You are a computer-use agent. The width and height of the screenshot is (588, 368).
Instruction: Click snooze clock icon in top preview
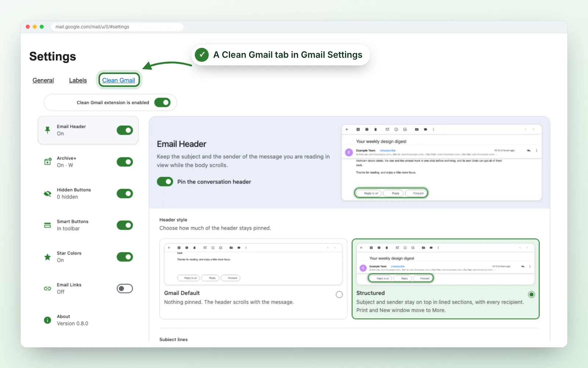point(396,130)
